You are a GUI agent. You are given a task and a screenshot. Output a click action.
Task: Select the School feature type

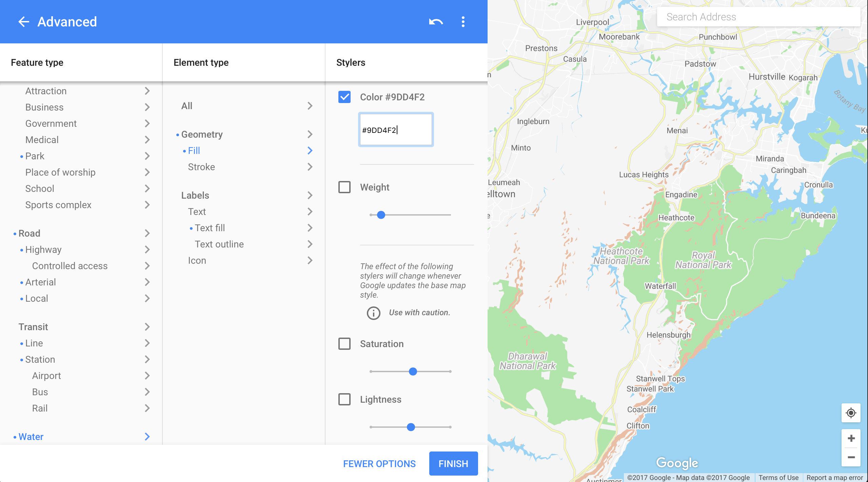[40, 188]
